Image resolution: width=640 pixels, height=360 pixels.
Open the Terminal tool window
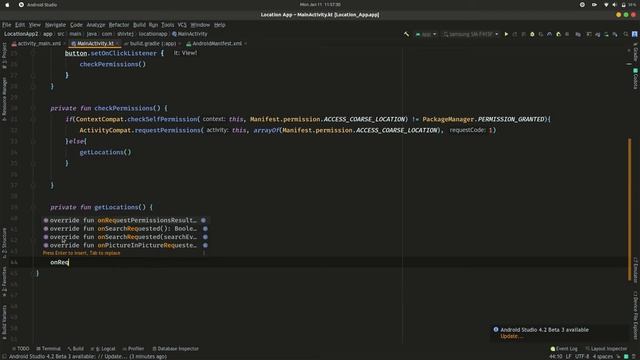(48, 349)
